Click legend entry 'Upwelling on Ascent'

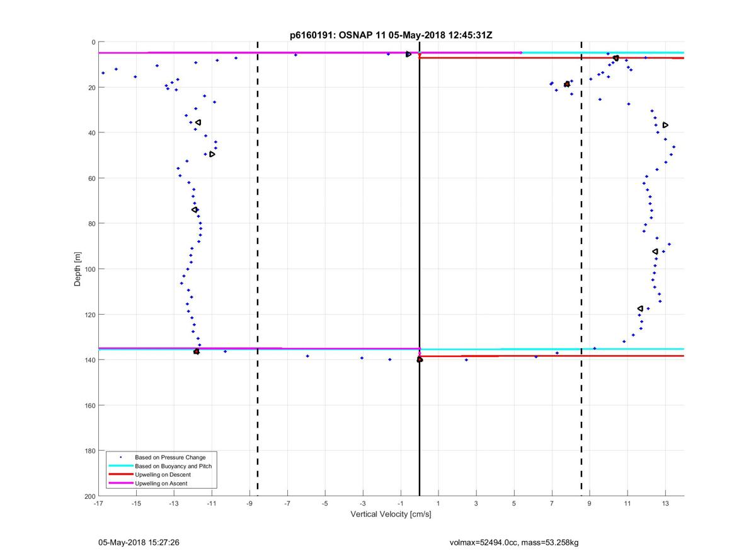(161, 484)
